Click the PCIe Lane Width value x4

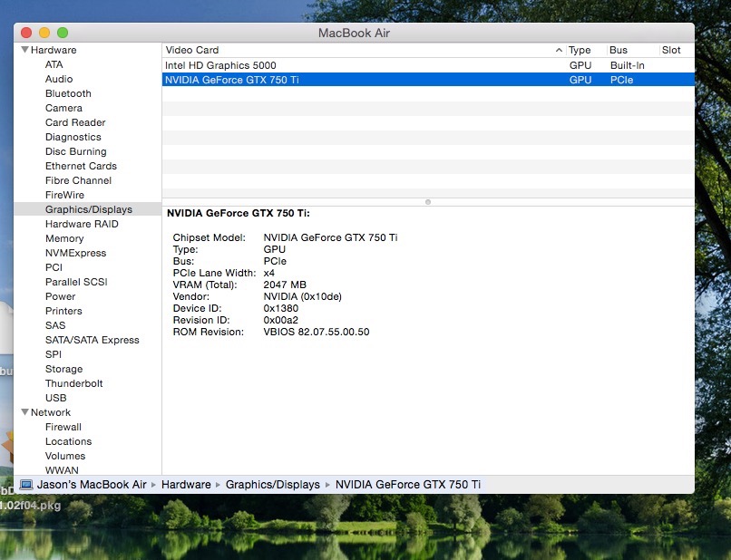coord(269,273)
